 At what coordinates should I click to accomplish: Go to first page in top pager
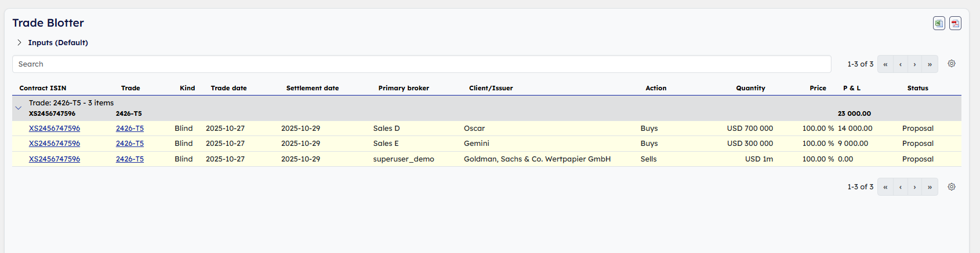885,64
